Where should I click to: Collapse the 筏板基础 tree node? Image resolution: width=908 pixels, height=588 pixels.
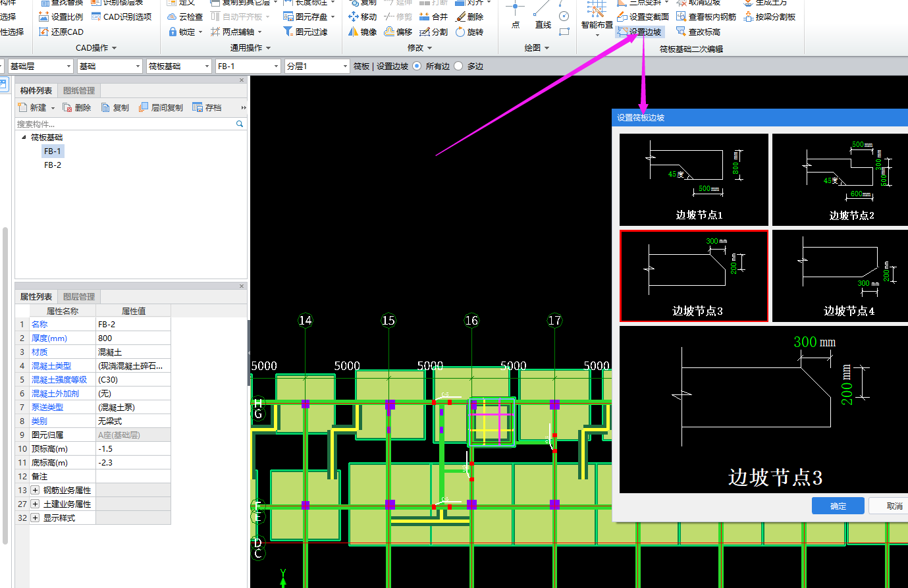click(24, 138)
